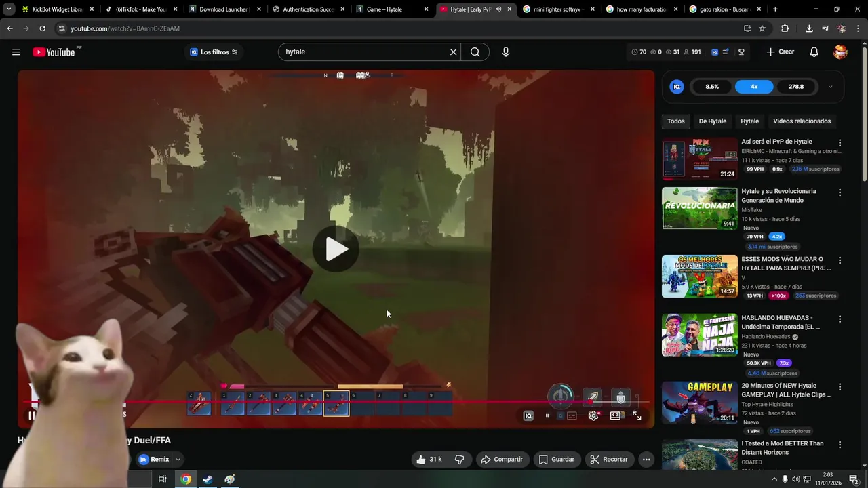The width and height of the screenshot is (868, 488).
Task: Go to the YouTube home logo
Action: pyautogui.click(x=54, y=52)
